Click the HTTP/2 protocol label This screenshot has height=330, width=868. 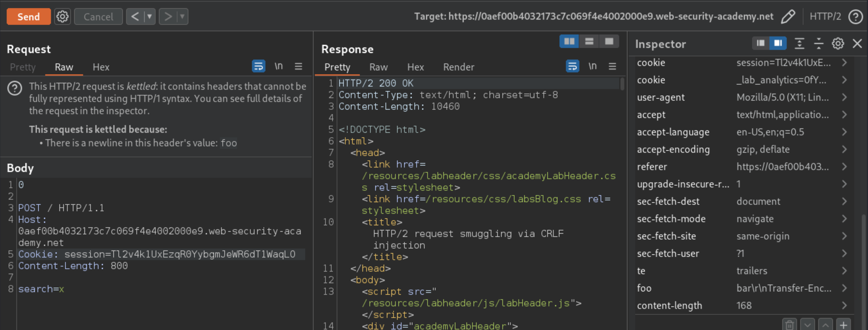[x=825, y=16]
